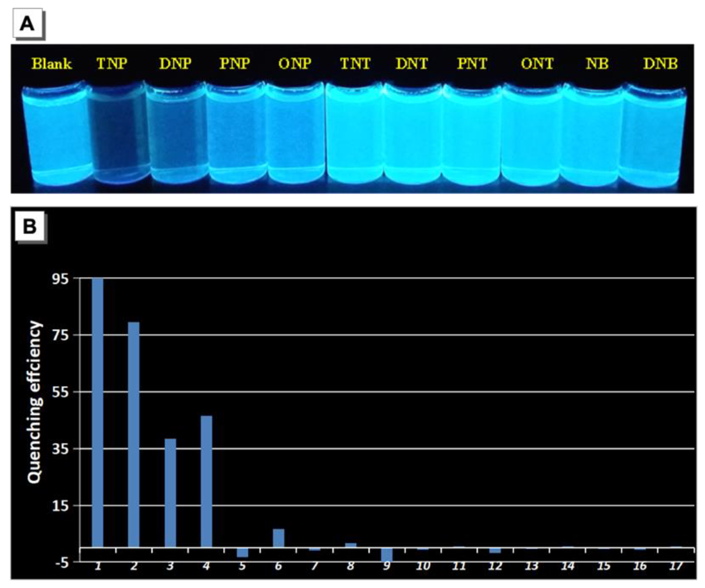
Task: Click the PNT label text
Action: 472,64
